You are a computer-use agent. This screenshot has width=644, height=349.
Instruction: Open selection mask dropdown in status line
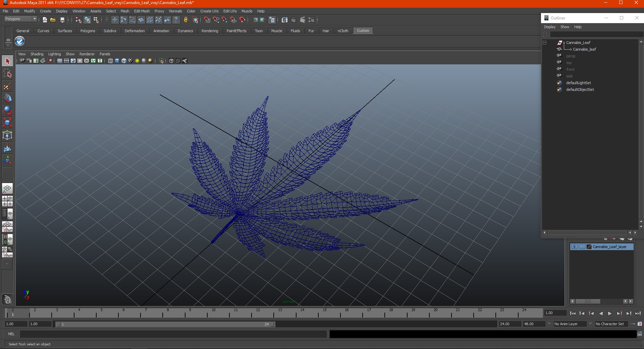107,20
